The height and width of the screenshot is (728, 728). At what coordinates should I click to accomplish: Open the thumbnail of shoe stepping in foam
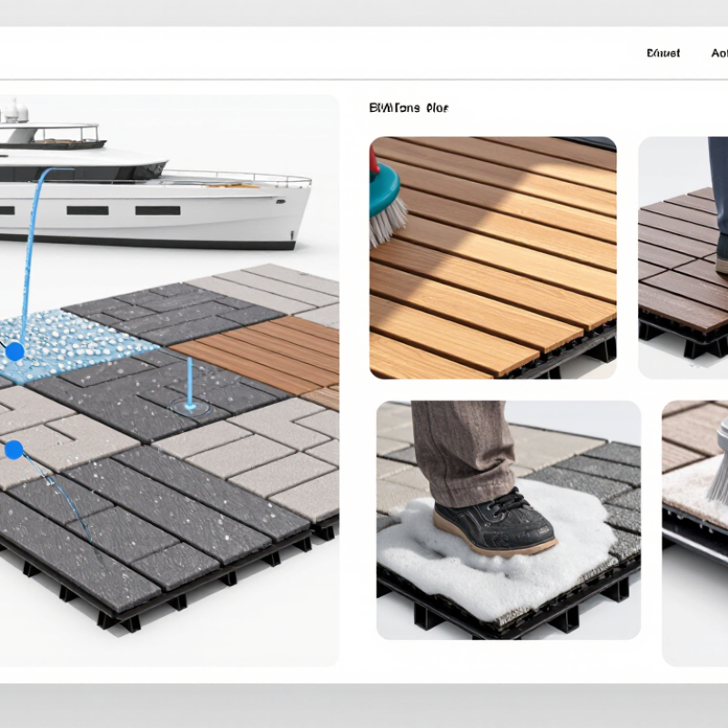click(x=509, y=520)
